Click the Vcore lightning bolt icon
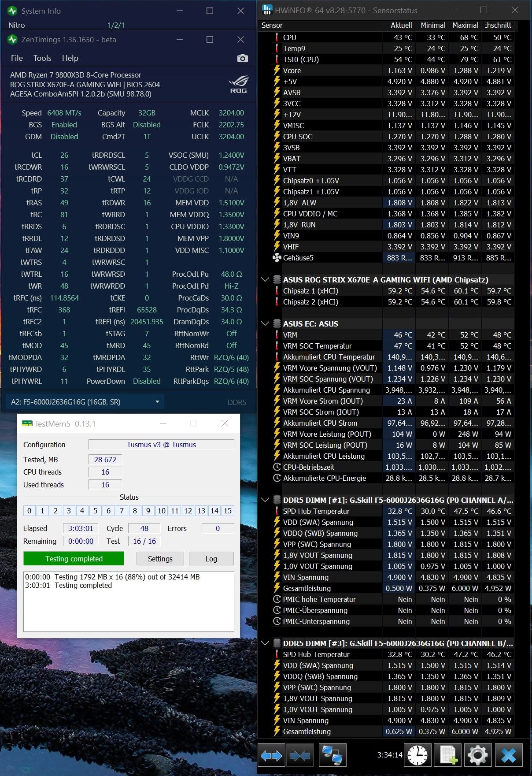Screen dimensions: 532x776 (x=277, y=71)
